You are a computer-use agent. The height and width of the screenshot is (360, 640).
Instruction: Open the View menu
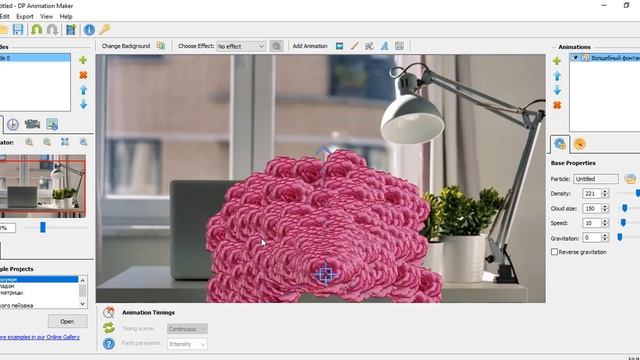pyautogui.click(x=47, y=16)
